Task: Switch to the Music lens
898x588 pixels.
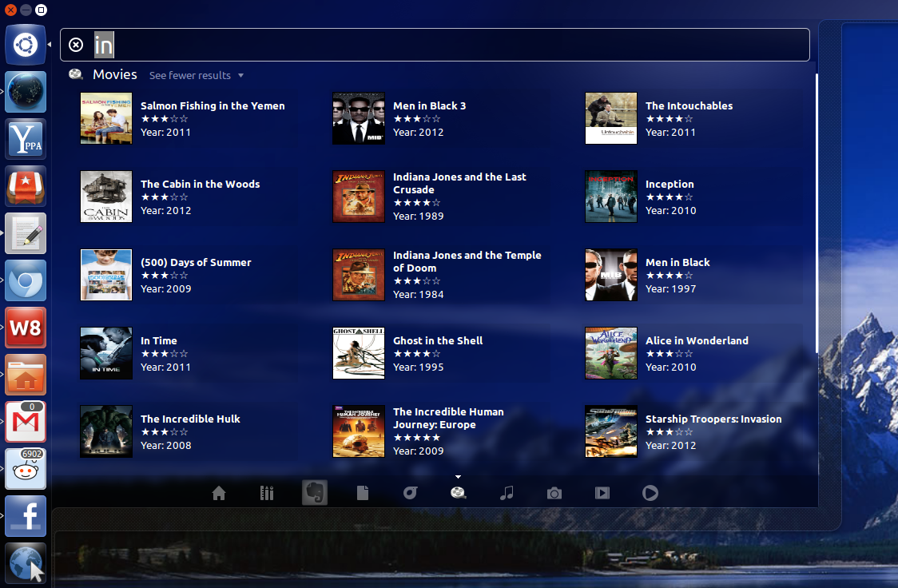Action: point(507,493)
